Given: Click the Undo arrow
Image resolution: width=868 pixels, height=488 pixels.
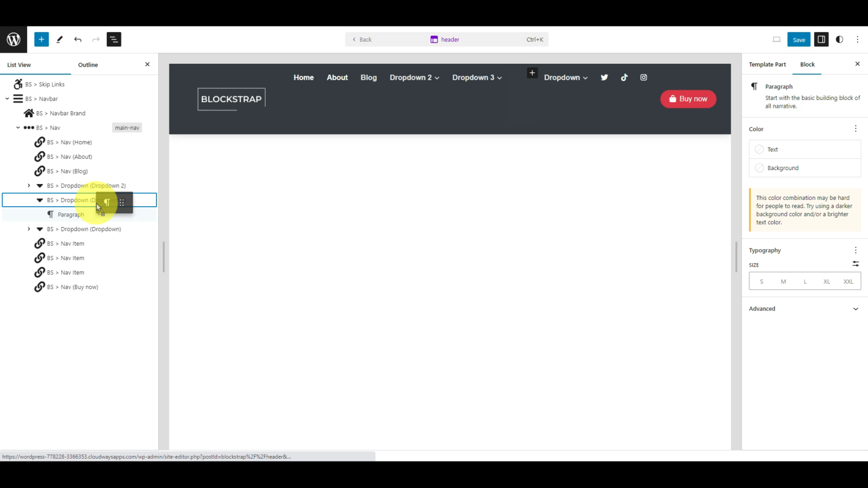Looking at the screenshot, I should click(x=77, y=40).
